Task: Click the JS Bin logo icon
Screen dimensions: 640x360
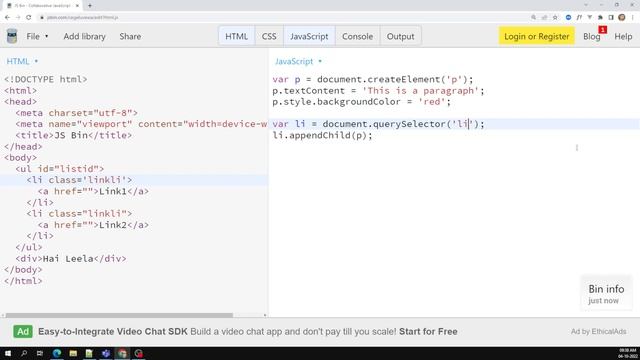Action: [12, 36]
